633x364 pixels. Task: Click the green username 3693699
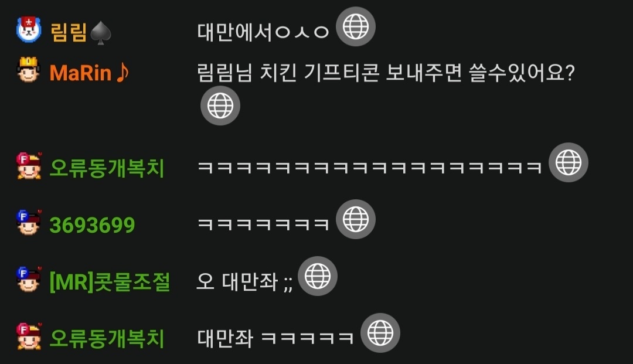click(x=92, y=224)
